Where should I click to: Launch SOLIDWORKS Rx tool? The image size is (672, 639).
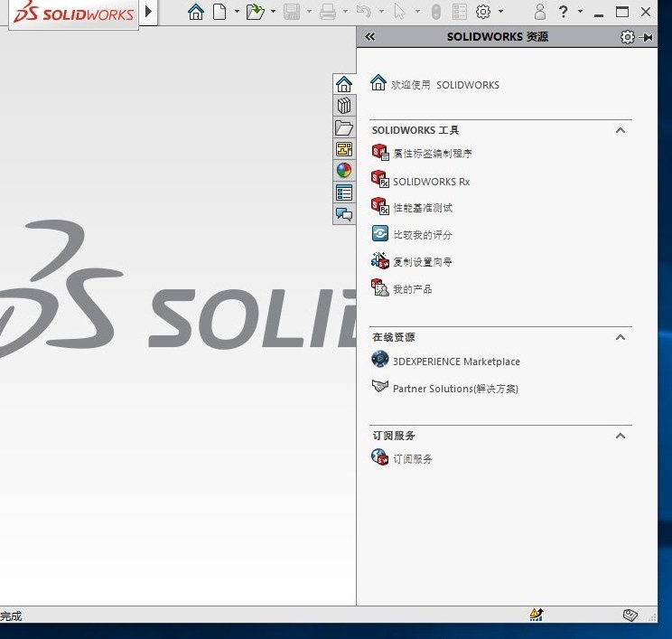pos(431,182)
